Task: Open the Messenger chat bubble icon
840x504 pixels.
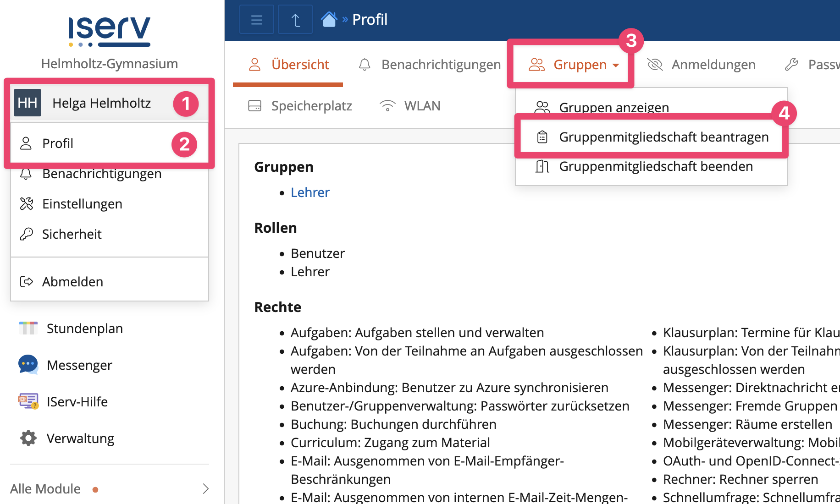Action: (28, 365)
